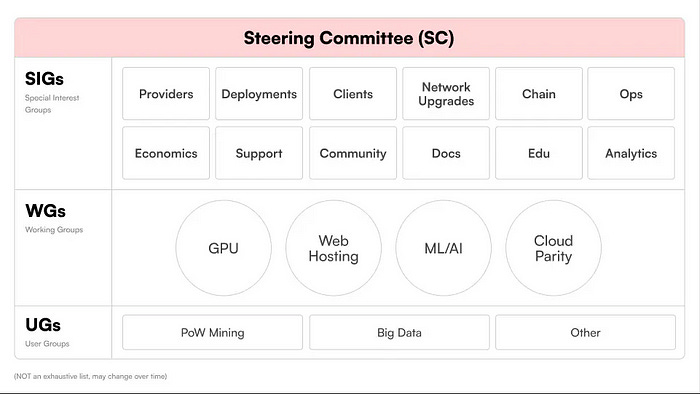
Task: Select the Providers SIG box
Action: [166, 94]
